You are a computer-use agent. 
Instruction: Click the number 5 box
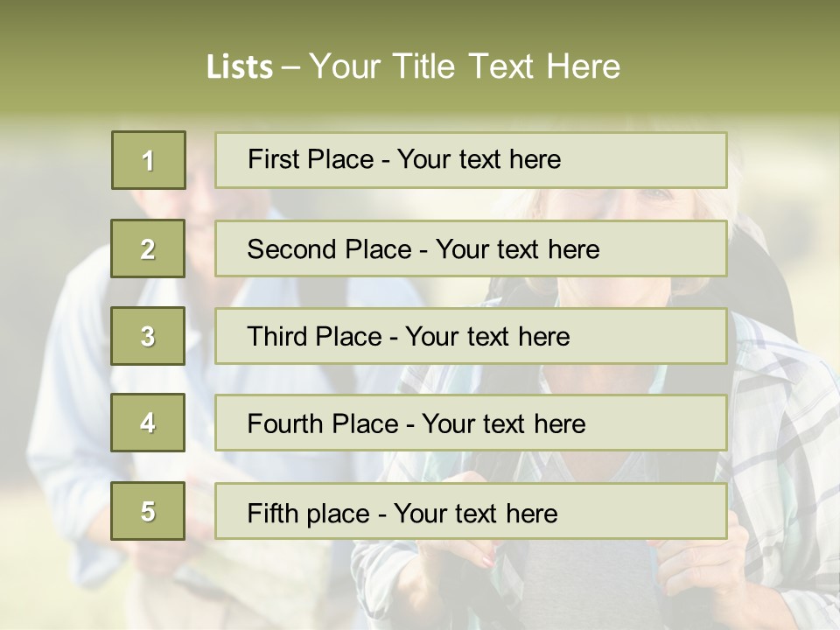(x=149, y=511)
